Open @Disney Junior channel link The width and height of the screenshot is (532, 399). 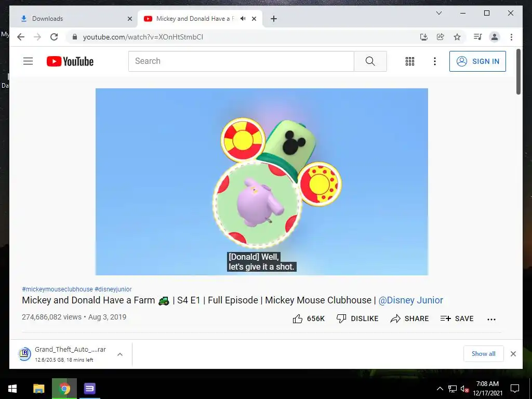tap(410, 300)
